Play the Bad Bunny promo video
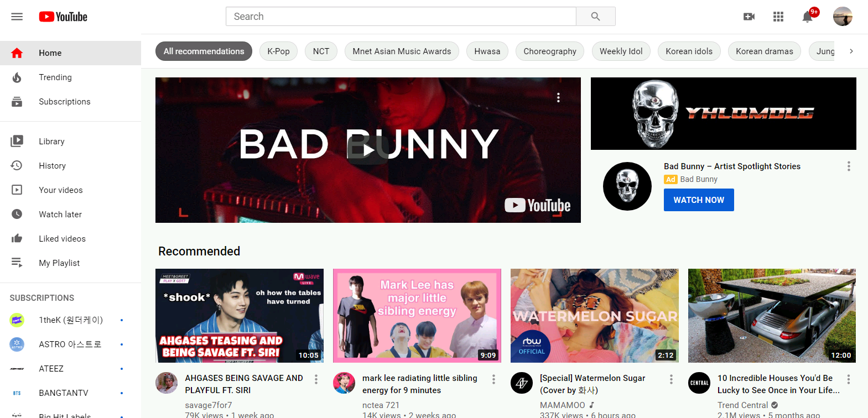868x418 pixels. 368,150
